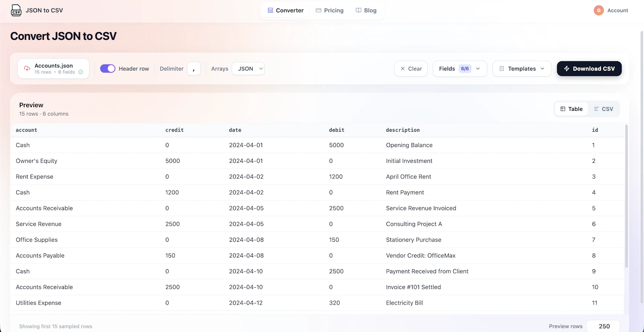644x332 pixels.
Task: Click the debit column header
Action: [336, 130]
